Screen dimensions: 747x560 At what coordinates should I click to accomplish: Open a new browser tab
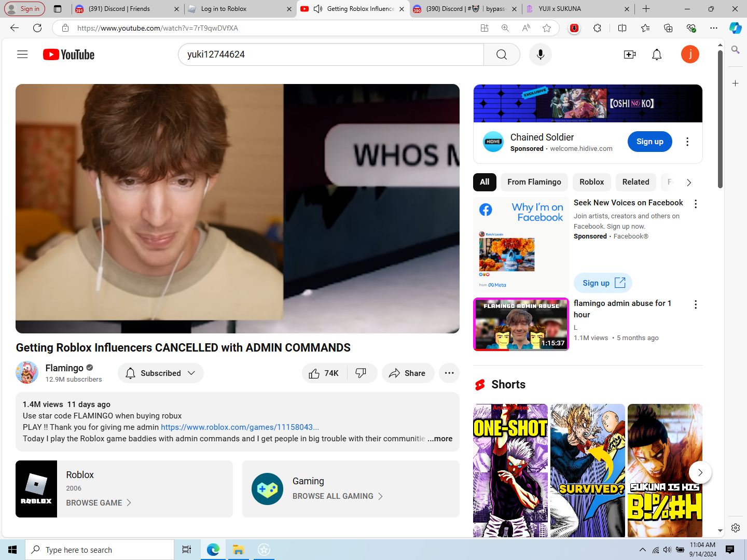tap(646, 9)
